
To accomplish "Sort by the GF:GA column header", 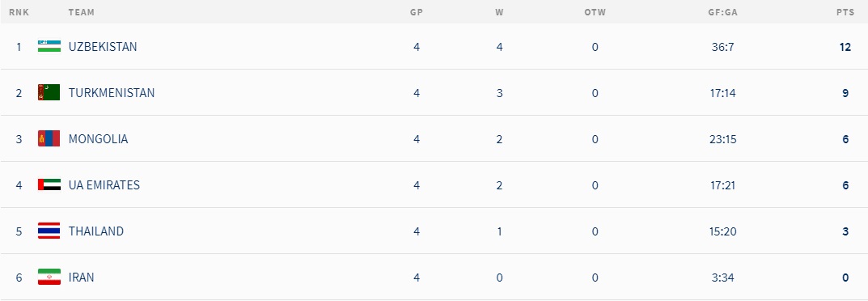I will point(723,12).
